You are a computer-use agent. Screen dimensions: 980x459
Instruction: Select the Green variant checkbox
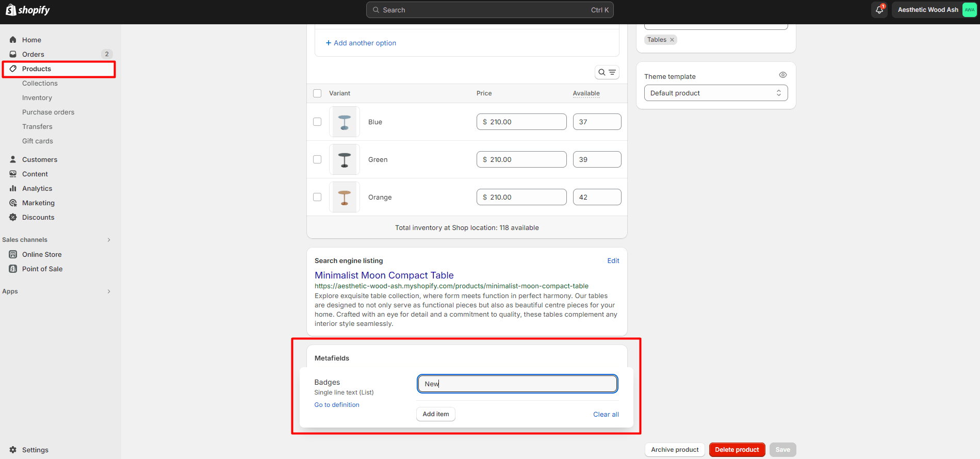click(x=317, y=159)
